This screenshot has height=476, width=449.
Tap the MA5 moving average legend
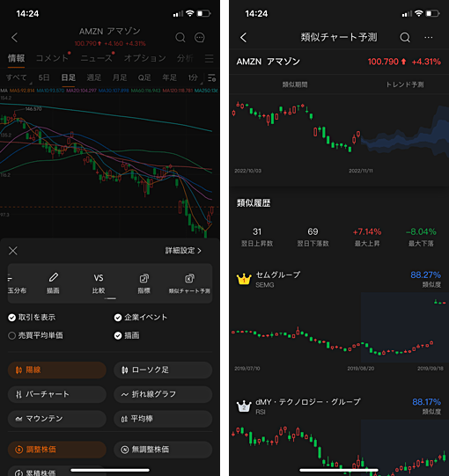point(22,91)
